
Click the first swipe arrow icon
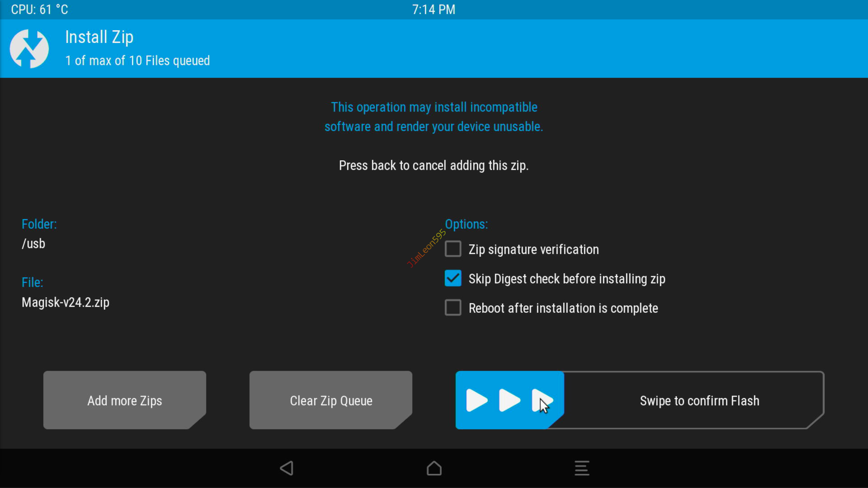pos(476,400)
